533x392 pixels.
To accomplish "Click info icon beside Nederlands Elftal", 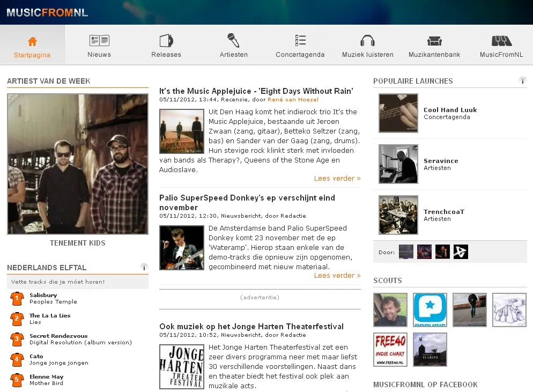I will click(x=144, y=267).
